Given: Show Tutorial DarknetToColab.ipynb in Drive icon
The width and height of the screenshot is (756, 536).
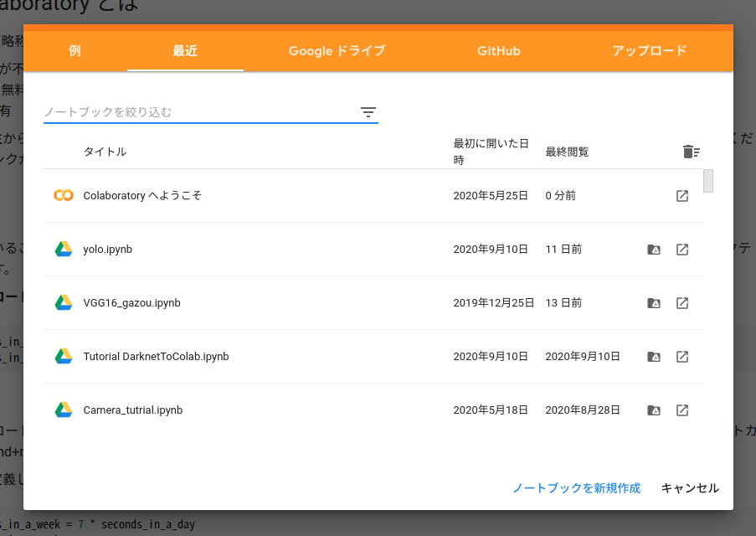Looking at the screenshot, I should point(653,357).
